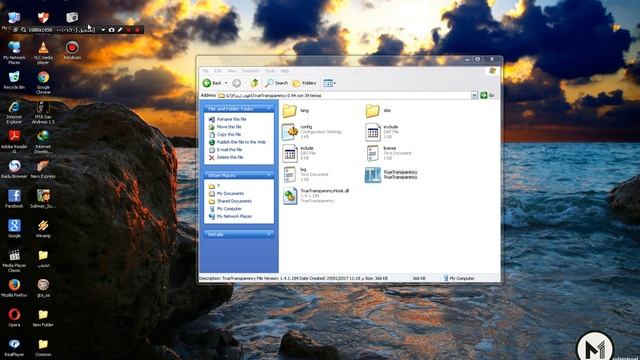Click the pencil draw icon in Bandicam bar
The image size is (640, 360).
tap(120, 30)
